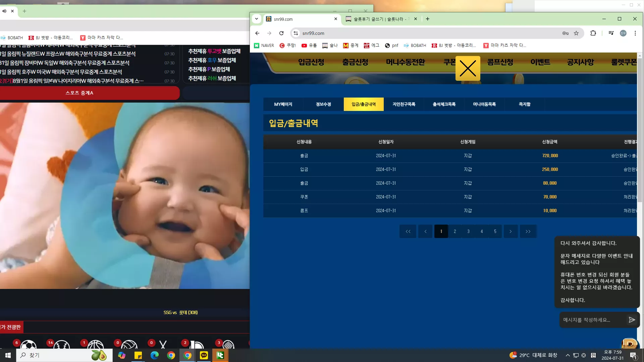Send the chat message with the arrow icon

click(632, 320)
